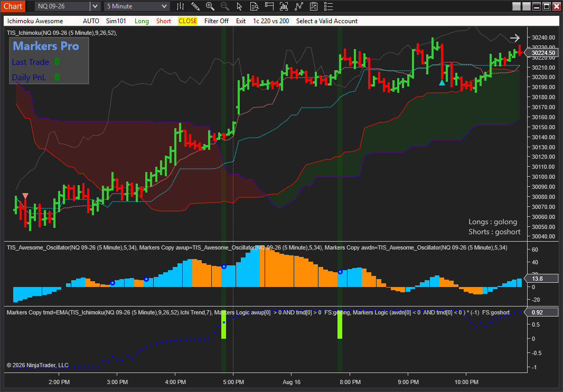Viewport: 563px width, 392px height.
Task: Click the lime signal bar near 8:00 PM
Action: (x=340, y=325)
